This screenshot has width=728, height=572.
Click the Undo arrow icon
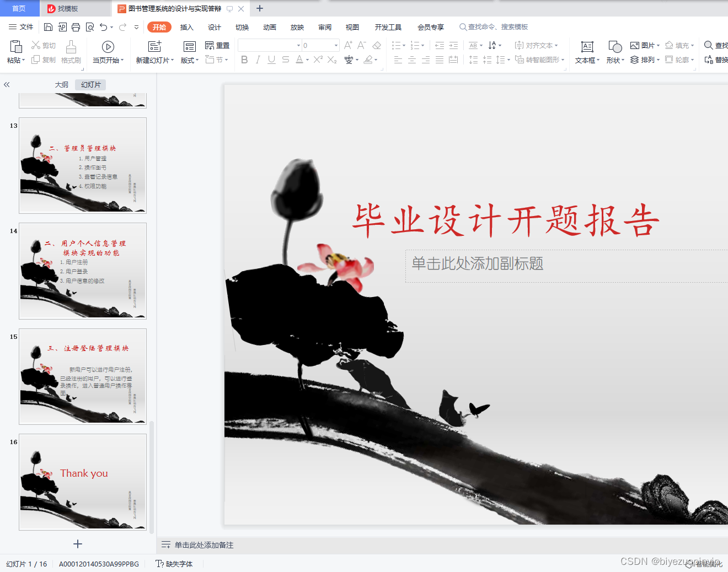103,27
